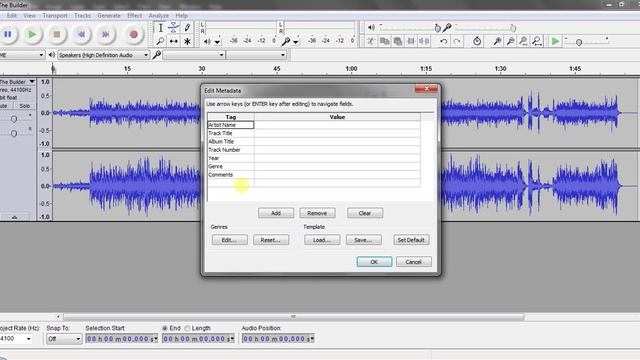The height and width of the screenshot is (360, 640).
Task: Click the Clear button in Edit Metadata
Action: click(x=365, y=213)
